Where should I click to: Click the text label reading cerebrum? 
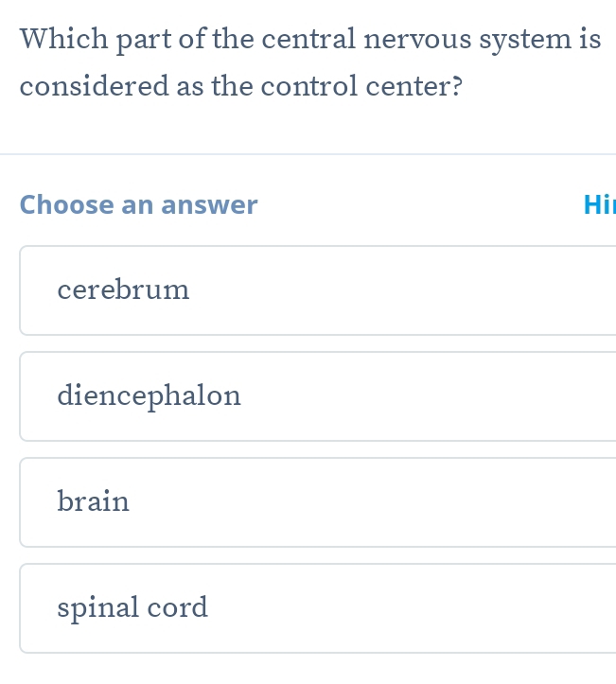point(123,289)
